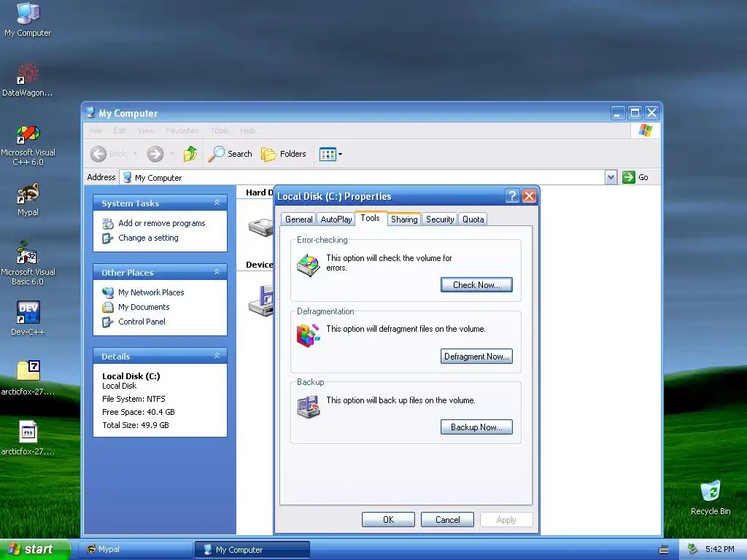The image size is (747, 560).
Task: Select the Tools tab
Action: (x=370, y=218)
